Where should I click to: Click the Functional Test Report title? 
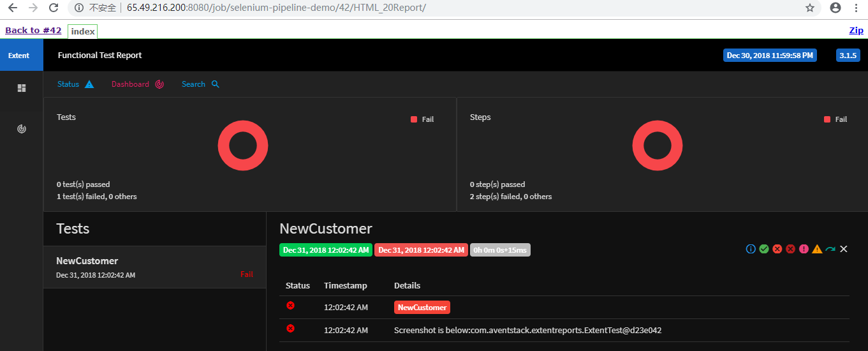(100, 56)
